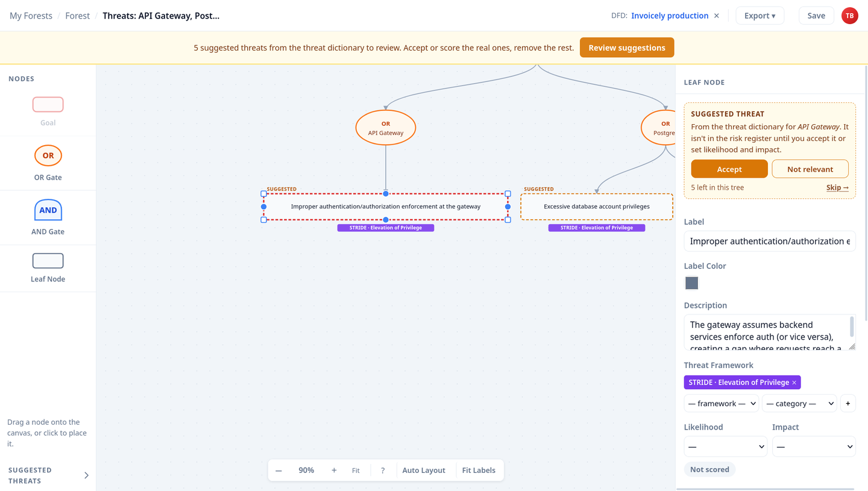Screen dimensions: 868x491
Task: Go to Forest breadcrumb
Action: tap(78, 16)
